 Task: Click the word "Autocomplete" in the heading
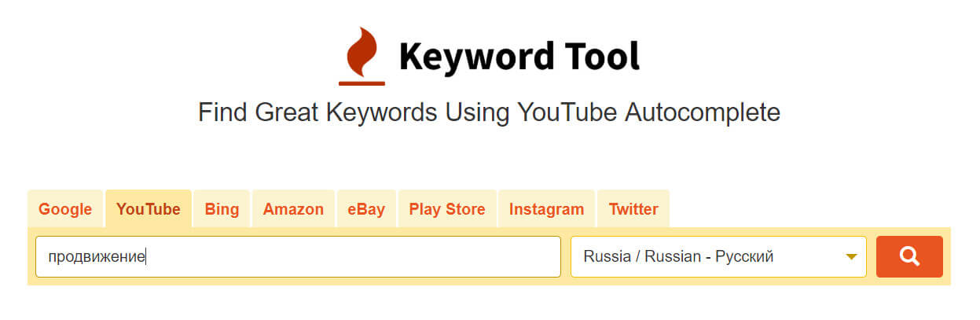(x=702, y=112)
